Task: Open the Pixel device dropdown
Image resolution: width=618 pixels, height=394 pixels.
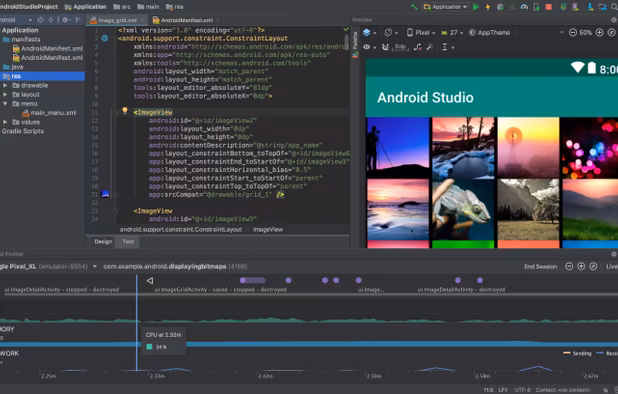Action: (421, 33)
